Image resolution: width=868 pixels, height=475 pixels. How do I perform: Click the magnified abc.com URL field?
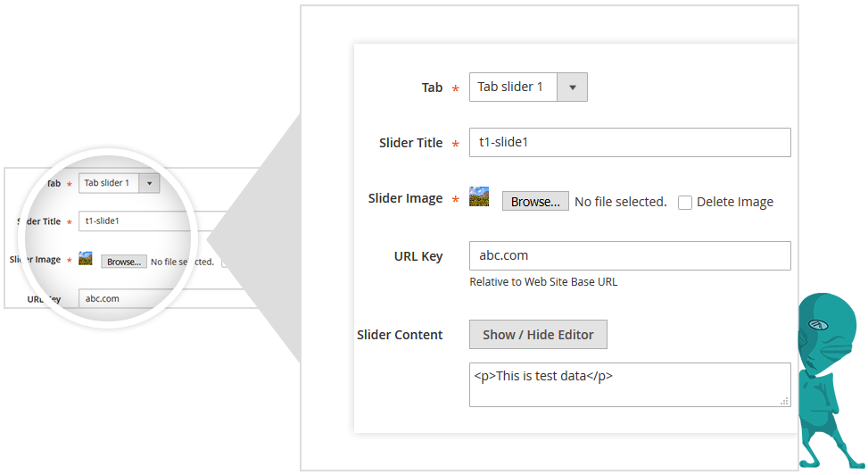tap(143, 299)
